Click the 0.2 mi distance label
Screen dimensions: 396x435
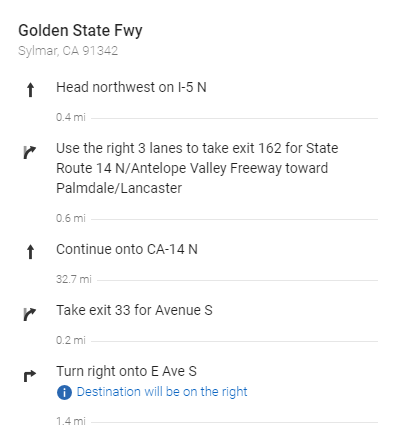coord(71,340)
